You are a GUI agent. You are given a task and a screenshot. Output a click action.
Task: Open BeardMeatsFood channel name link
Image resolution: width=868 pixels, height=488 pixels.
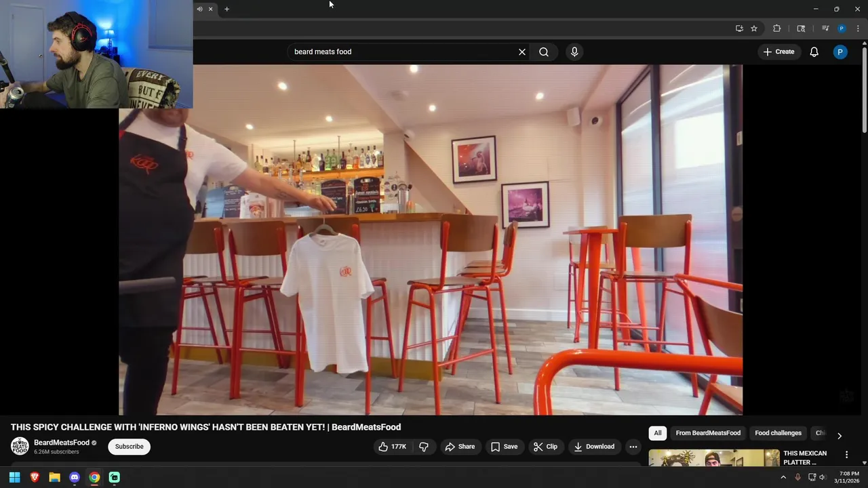(x=62, y=443)
